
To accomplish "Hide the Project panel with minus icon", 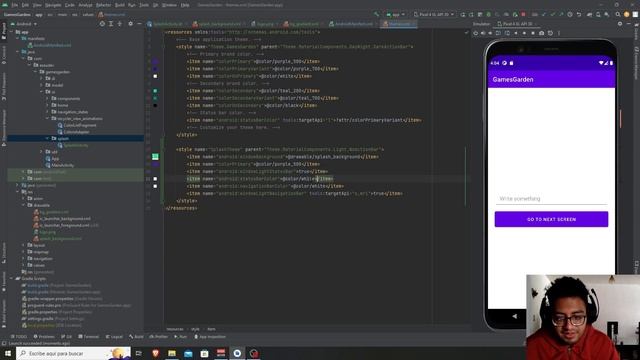I will pyautogui.click(x=139, y=24).
